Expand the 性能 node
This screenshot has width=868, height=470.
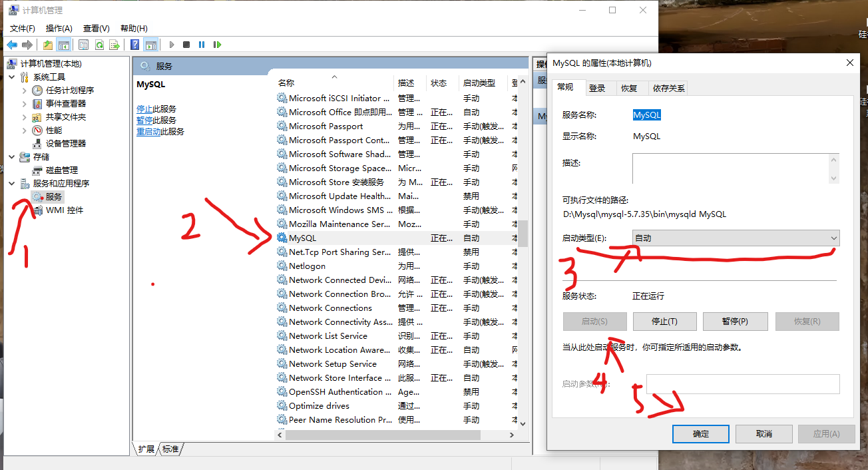pos(25,130)
